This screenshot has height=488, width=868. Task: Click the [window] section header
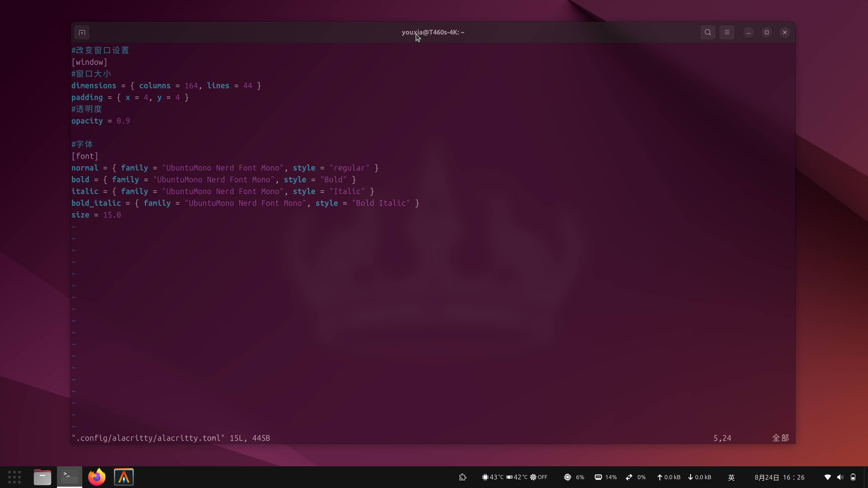(x=89, y=62)
